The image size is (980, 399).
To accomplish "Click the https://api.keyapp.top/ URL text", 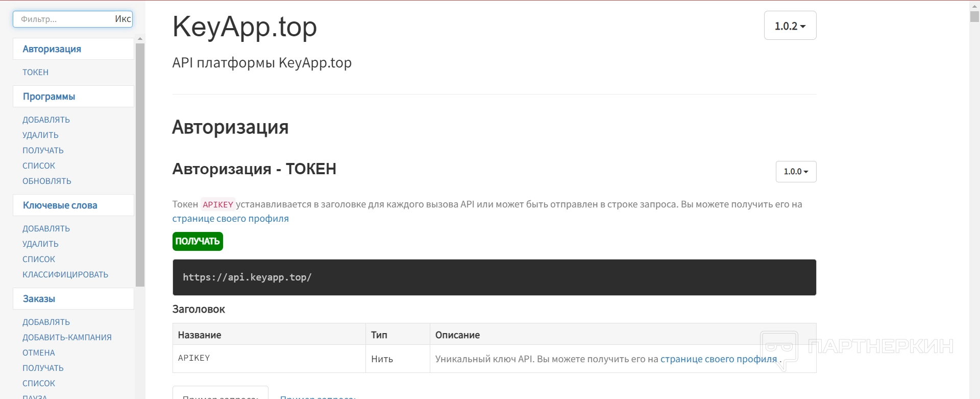I will [x=247, y=277].
